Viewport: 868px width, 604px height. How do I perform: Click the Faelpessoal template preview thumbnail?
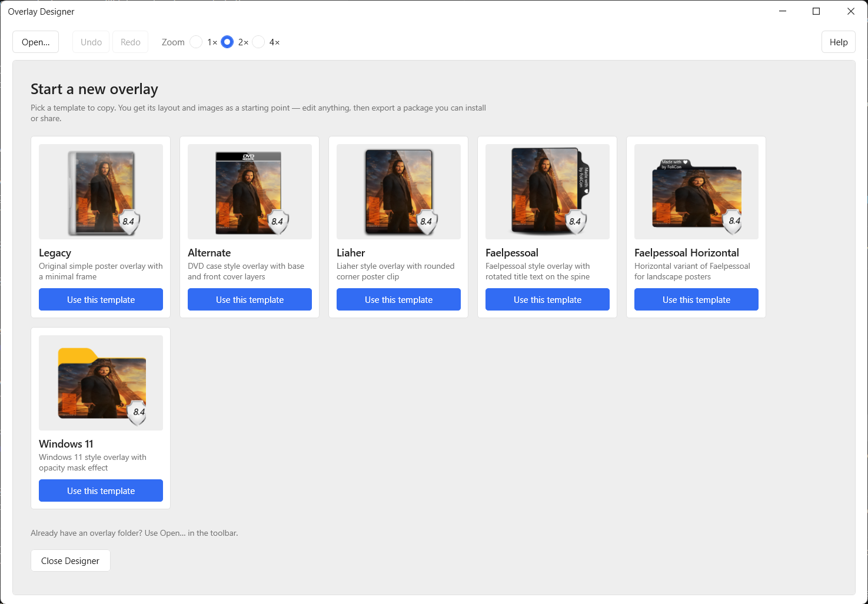tap(547, 192)
